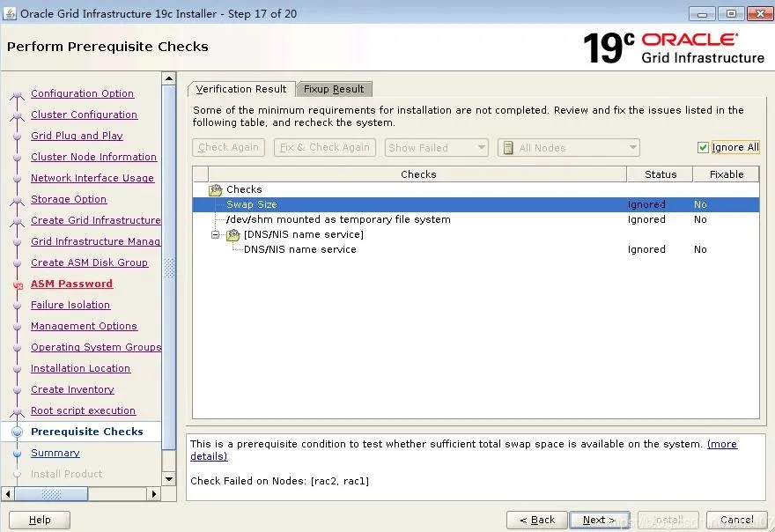
Task: Go to Create Inventory step
Action: (72, 389)
